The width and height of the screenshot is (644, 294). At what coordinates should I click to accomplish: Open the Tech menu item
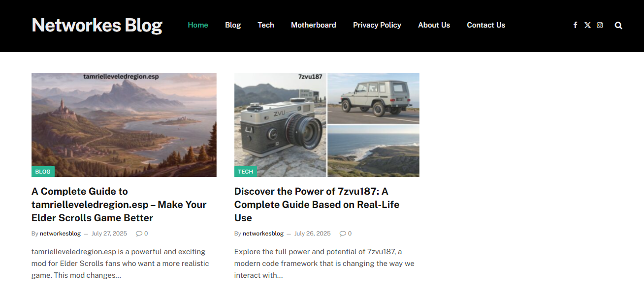pyautogui.click(x=266, y=25)
